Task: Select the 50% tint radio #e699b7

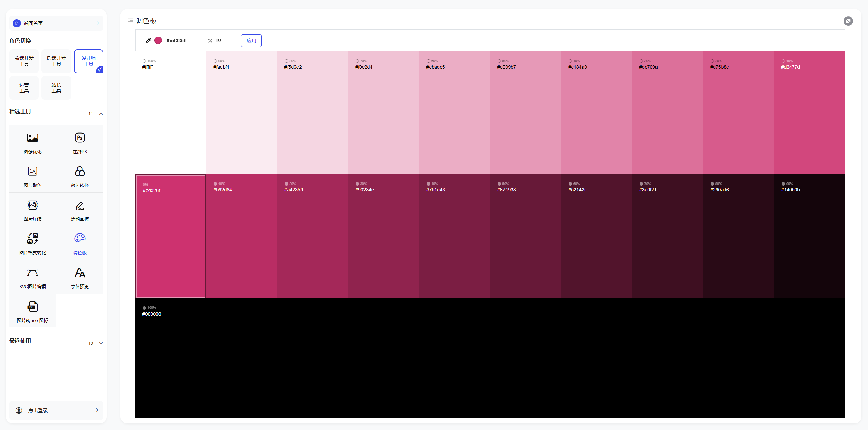Action: tap(499, 61)
